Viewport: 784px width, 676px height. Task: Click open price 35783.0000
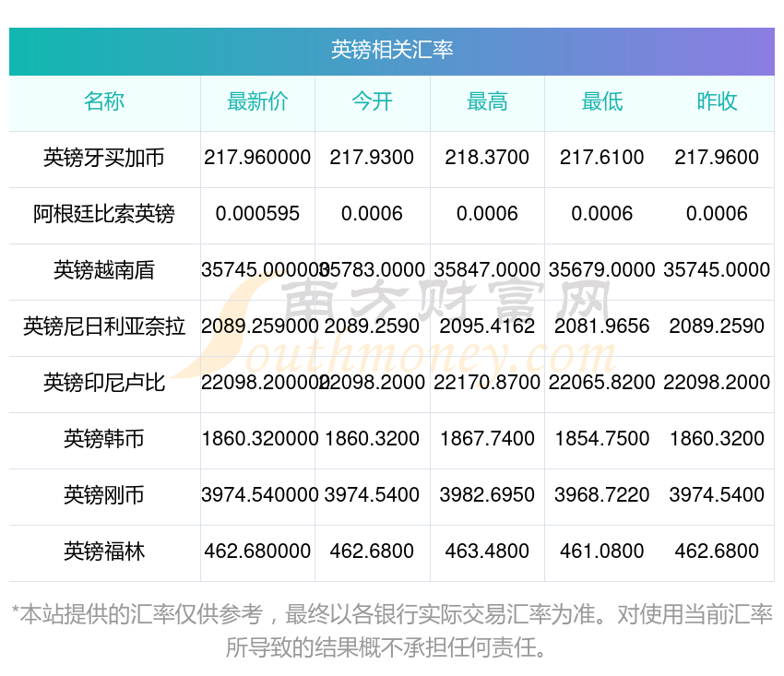pos(373,270)
